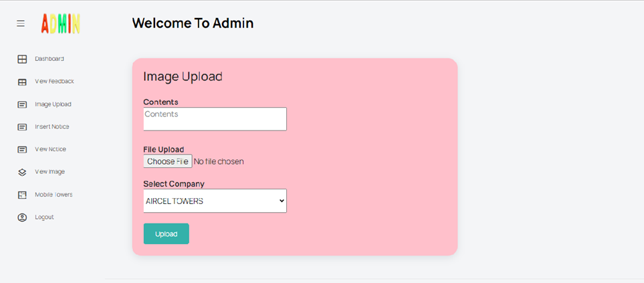Click the Logout link text

tap(44, 217)
